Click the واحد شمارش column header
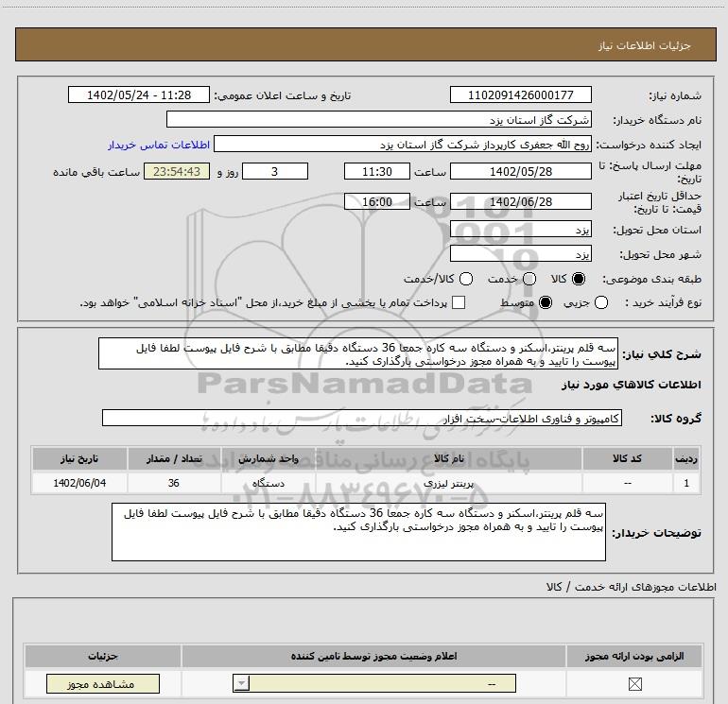This screenshot has width=728, height=704. pyautogui.click(x=268, y=458)
